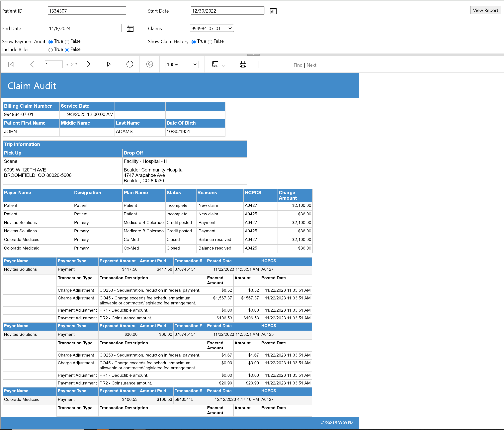Click the View Report button
The width and height of the screenshot is (504, 430).
click(485, 10)
